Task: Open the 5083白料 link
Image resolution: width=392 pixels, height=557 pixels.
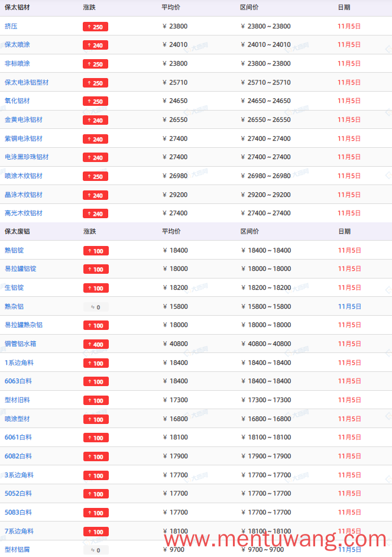Action: 18,512
